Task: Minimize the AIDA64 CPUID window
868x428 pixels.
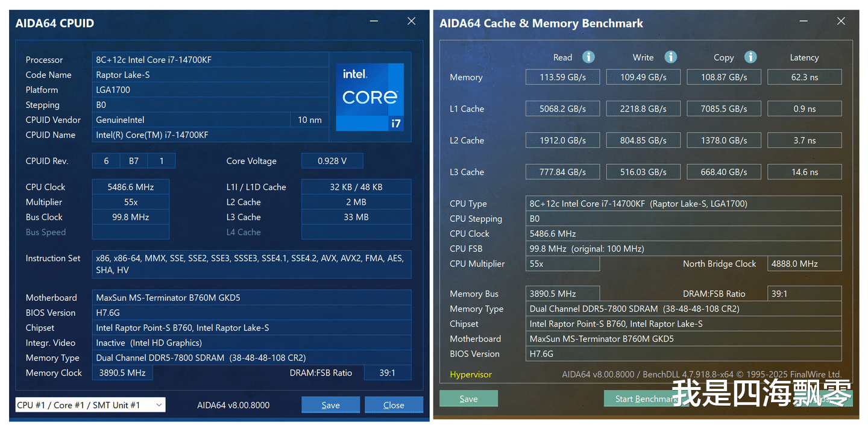Action: (374, 21)
